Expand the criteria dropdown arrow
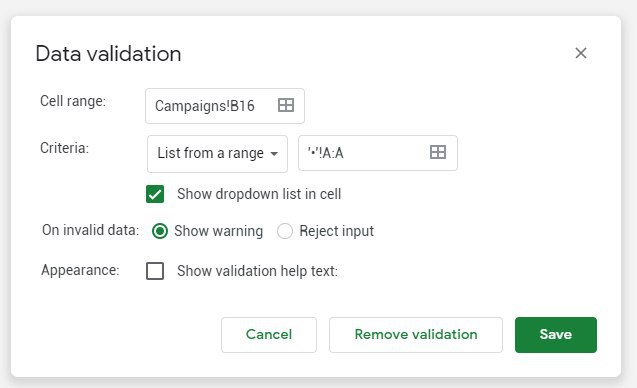The width and height of the screenshot is (637, 388). (x=274, y=154)
